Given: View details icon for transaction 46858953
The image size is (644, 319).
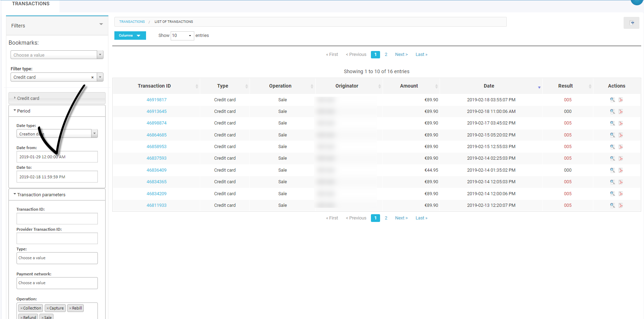Looking at the screenshot, I should [612, 147].
